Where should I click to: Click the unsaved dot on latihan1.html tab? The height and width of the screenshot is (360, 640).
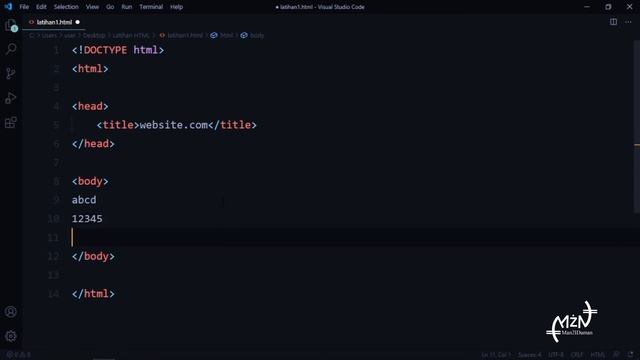pyautogui.click(x=78, y=22)
